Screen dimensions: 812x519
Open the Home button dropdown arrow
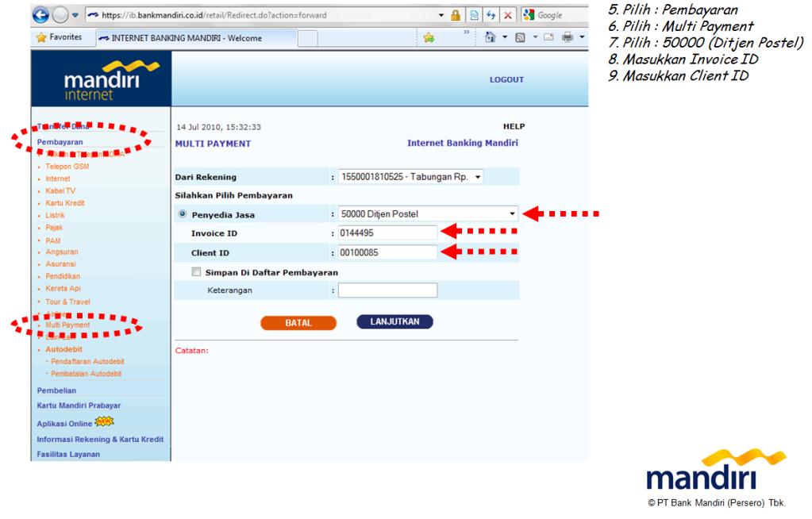tap(504, 37)
